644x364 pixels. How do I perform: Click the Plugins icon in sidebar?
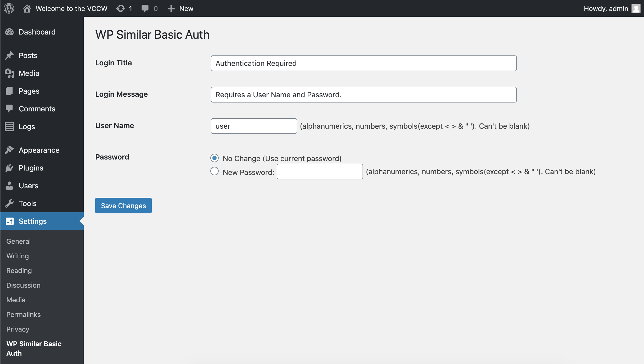tap(10, 168)
